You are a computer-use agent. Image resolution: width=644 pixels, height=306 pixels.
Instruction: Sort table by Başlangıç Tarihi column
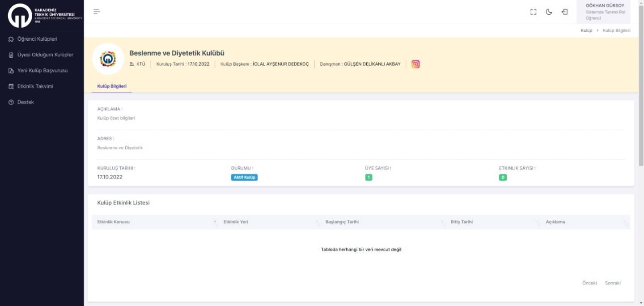click(342, 222)
